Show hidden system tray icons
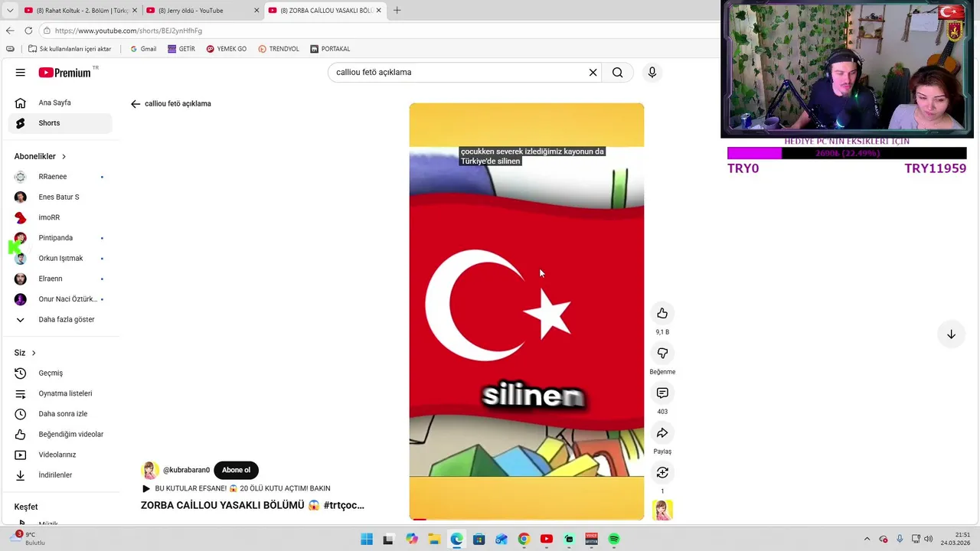The width and height of the screenshot is (980, 551). tap(867, 540)
